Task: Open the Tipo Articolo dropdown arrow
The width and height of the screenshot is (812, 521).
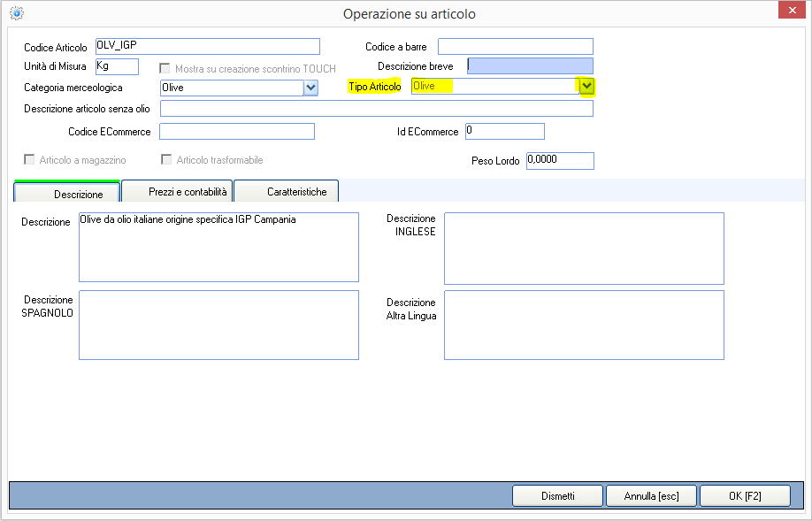Action: pyautogui.click(x=586, y=86)
